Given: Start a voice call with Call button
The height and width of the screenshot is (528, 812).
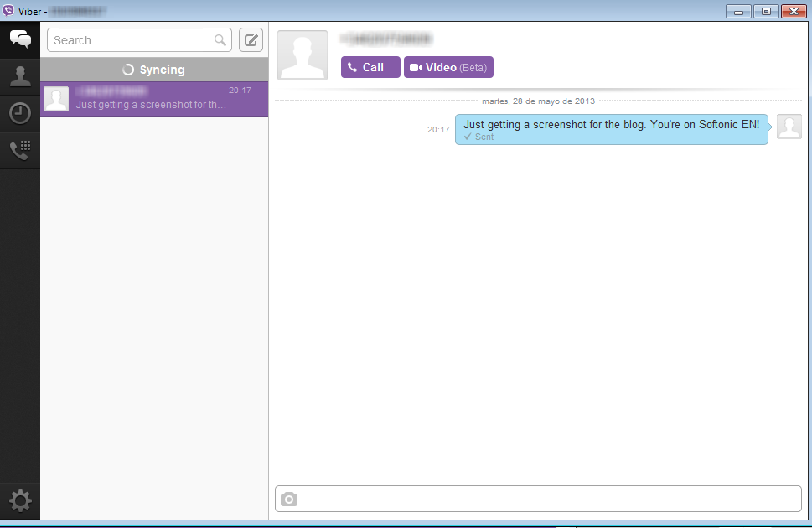Looking at the screenshot, I should pyautogui.click(x=370, y=67).
